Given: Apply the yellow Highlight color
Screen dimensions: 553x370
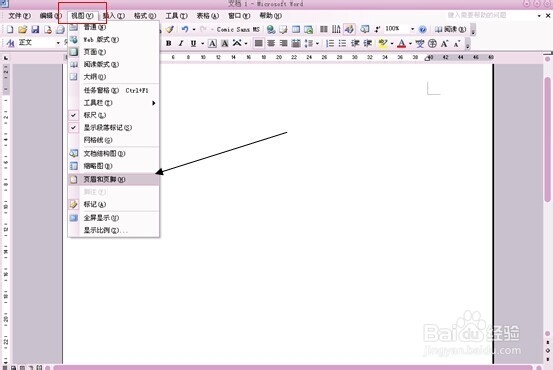Looking at the screenshot, I should 383,43.
